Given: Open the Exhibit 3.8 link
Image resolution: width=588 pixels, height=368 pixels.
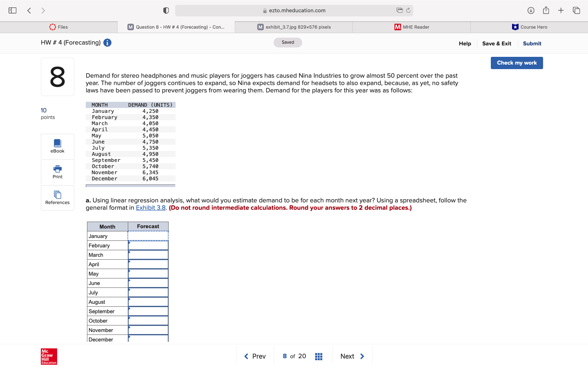Looking at the screenshot, I should pos(151,208).
